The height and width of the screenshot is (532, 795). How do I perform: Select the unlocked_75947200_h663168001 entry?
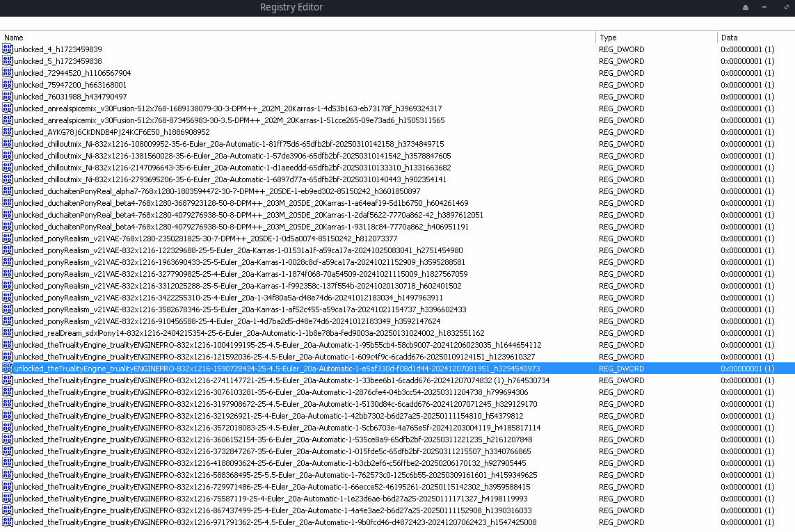(x=70, y=85)
